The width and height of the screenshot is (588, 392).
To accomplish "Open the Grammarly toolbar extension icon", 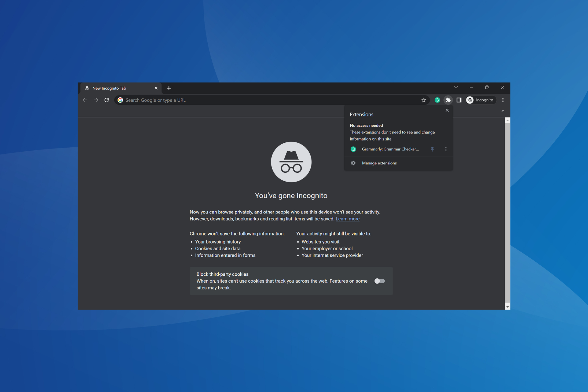I will pyautogui.click(x=437, y=100).
